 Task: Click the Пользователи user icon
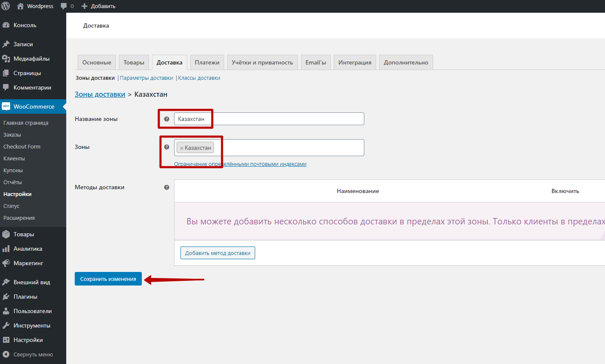[x=6, y=311]
